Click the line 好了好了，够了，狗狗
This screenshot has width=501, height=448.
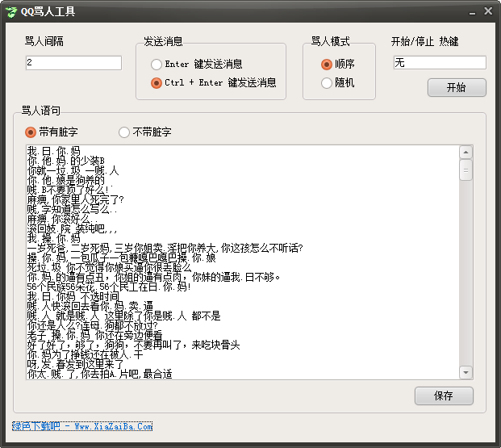pos(134,345)
